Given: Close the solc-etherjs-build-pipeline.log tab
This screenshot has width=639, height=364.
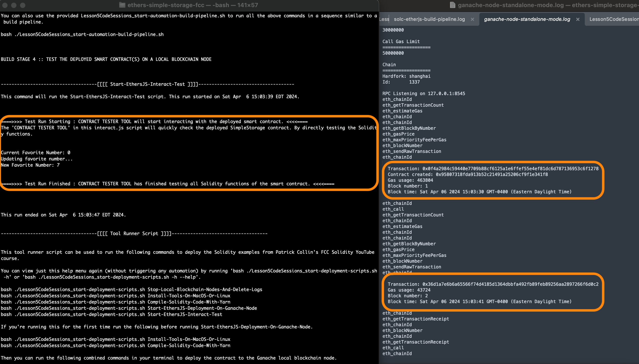Looking at the screenshot, I should pos(472,19).
